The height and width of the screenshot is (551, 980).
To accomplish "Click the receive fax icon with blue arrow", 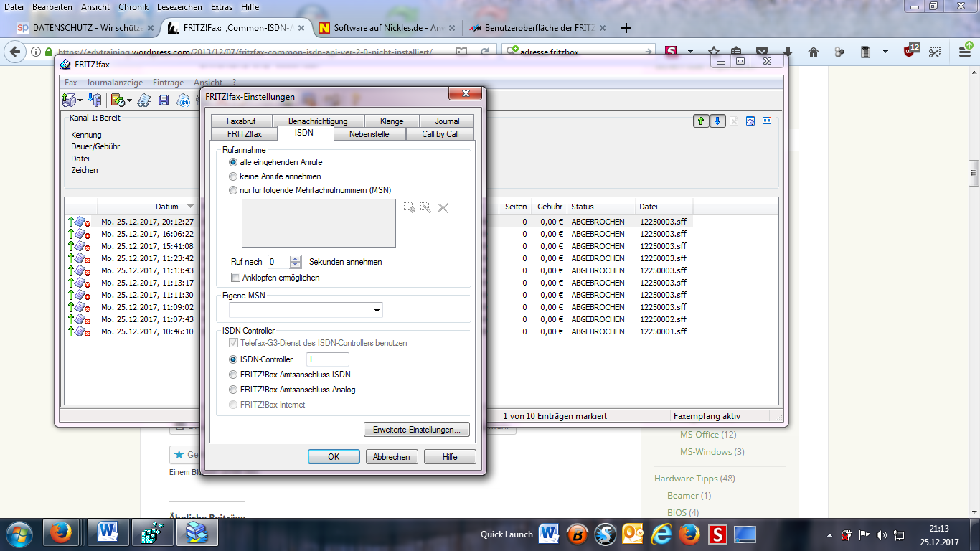I will (94, 100).
